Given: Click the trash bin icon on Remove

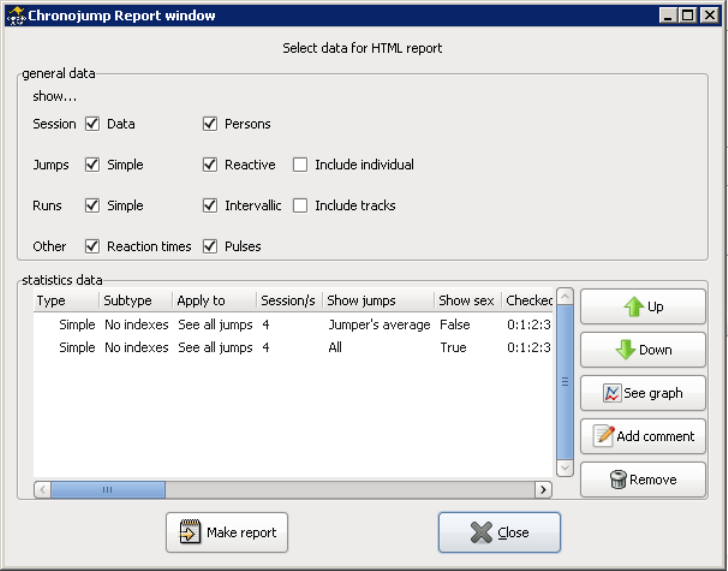Looking at the screenshot, I should point(618,479).
